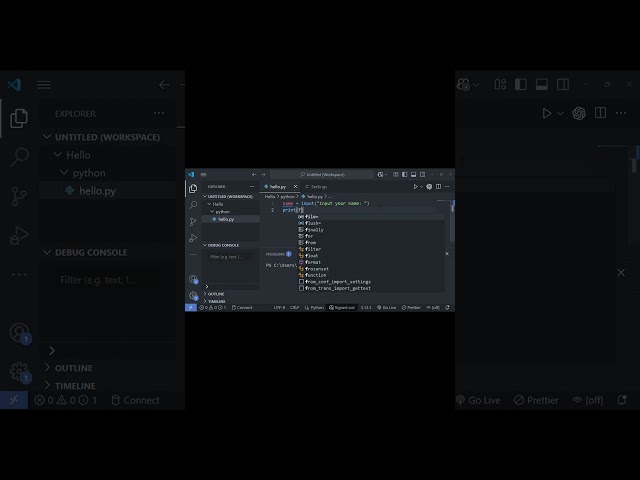The width and height of the screenshot is (640, 480).
Task: Close the hello.py tab
Action: point(296,187)
